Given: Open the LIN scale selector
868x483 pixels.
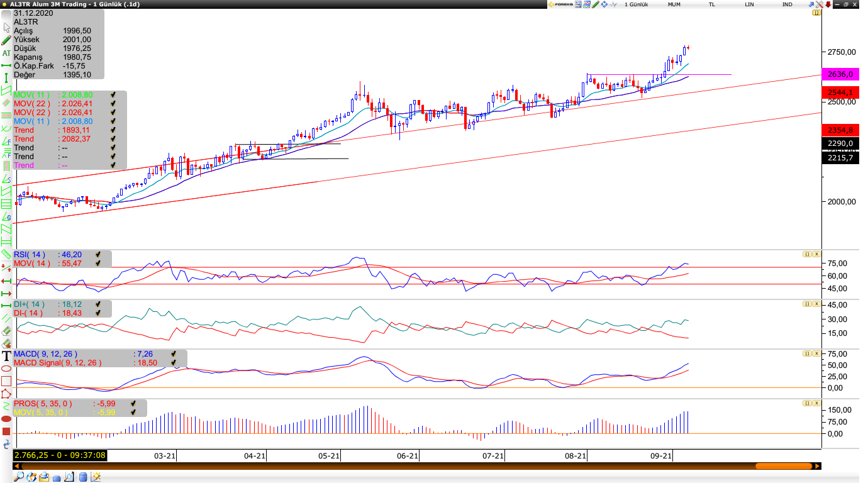Looking at the screenshot, I should point(749,4).
